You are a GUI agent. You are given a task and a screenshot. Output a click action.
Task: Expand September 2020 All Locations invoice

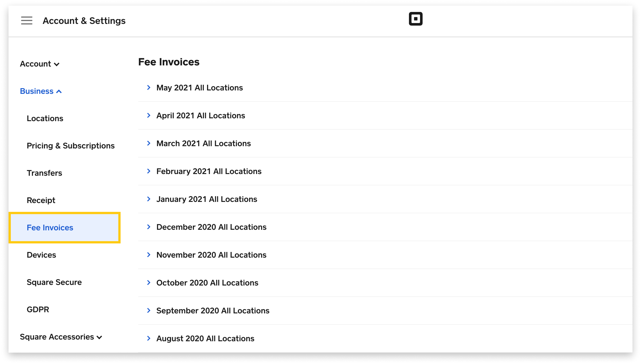385,311
